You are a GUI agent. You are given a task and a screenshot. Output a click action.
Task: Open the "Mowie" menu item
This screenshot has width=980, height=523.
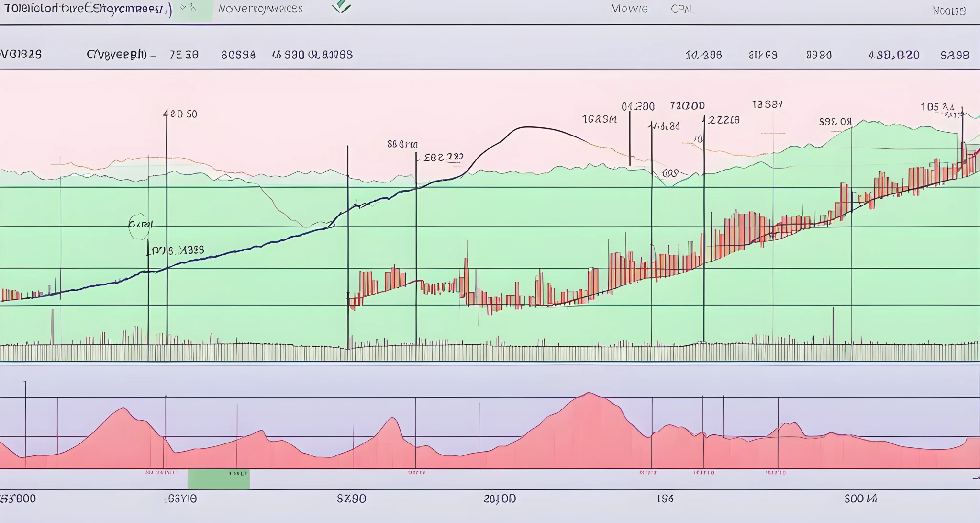629,9
